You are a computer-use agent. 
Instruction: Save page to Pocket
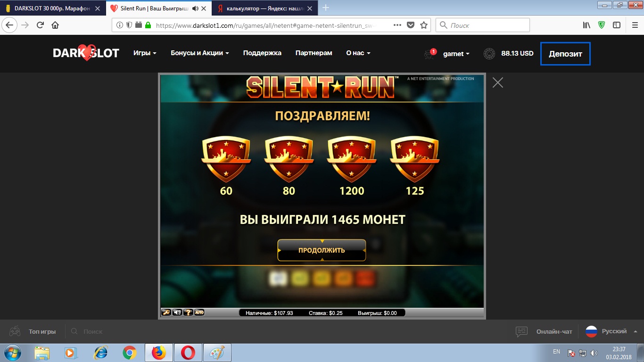(411, 25)
